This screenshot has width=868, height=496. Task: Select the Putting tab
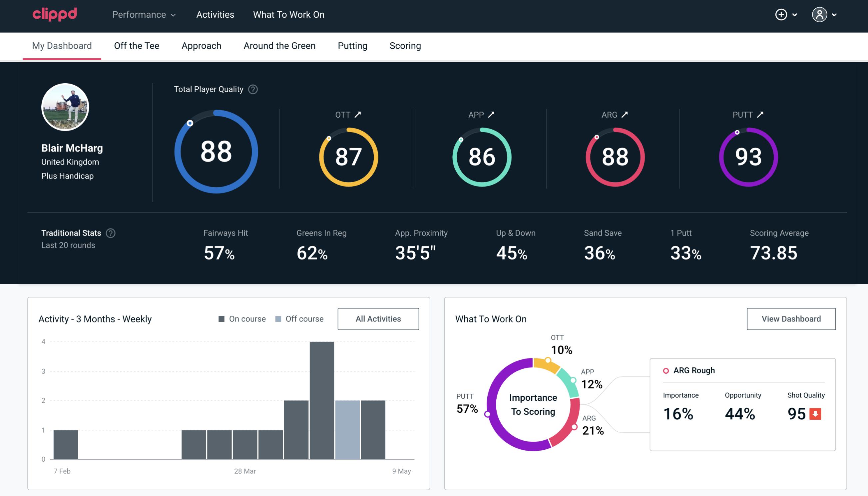point(352,45)
